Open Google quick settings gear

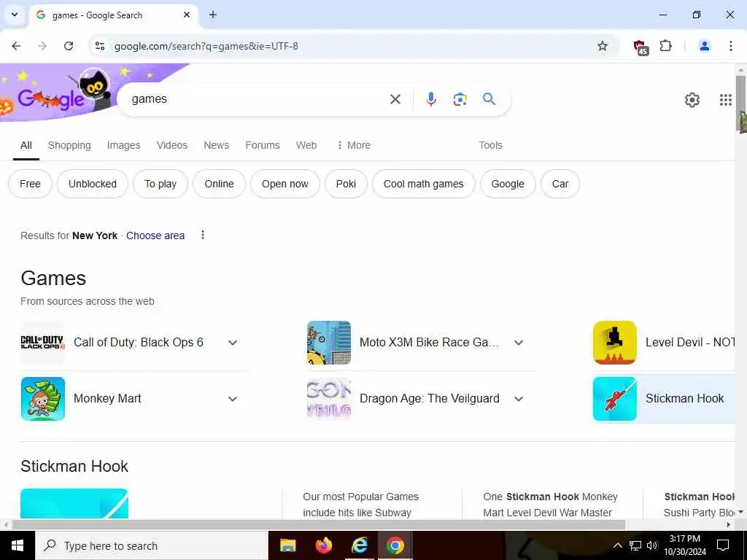point(692,100)
